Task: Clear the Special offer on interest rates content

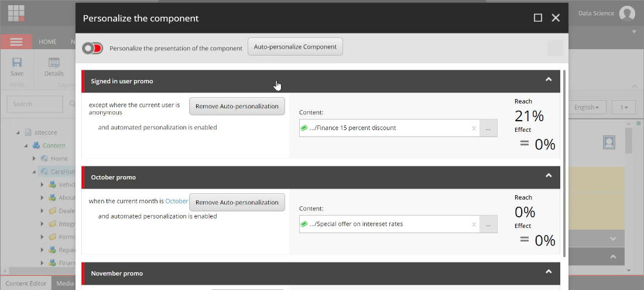Action: [474, 224]
